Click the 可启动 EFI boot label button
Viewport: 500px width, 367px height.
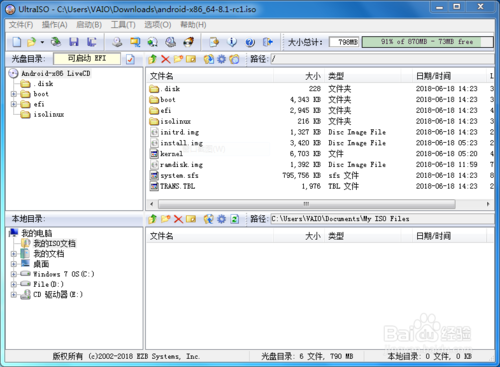(87, 59)
